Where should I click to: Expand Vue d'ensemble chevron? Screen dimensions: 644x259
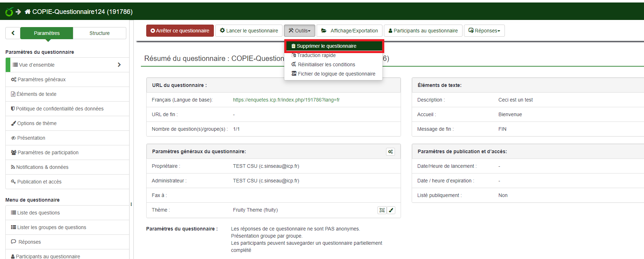[119, 65]
